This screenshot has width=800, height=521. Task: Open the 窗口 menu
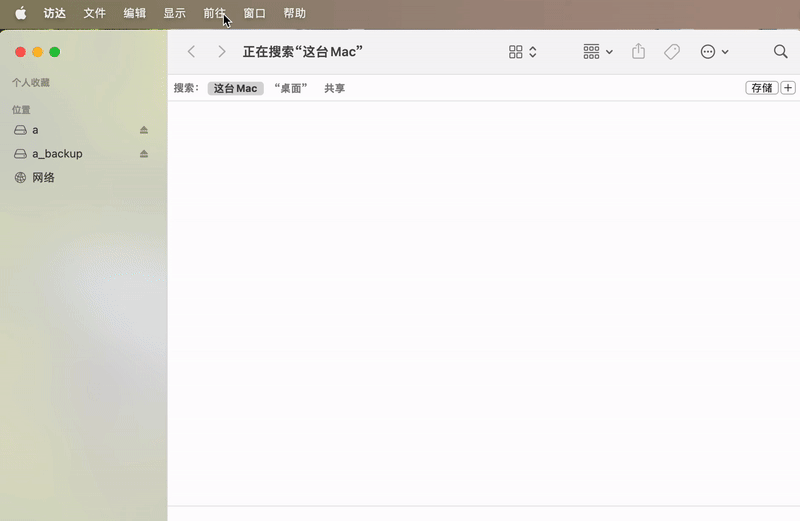(254, 13)
